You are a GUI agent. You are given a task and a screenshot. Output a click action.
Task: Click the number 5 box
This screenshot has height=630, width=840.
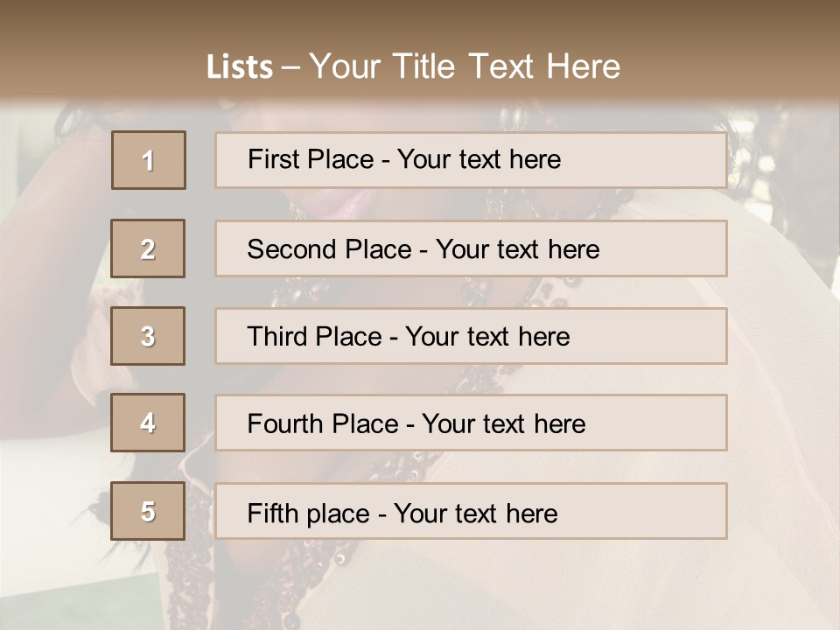[148, 511]
